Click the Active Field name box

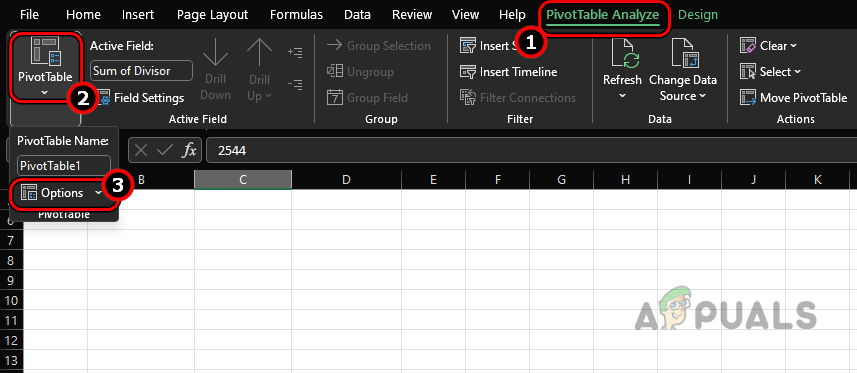141,71
